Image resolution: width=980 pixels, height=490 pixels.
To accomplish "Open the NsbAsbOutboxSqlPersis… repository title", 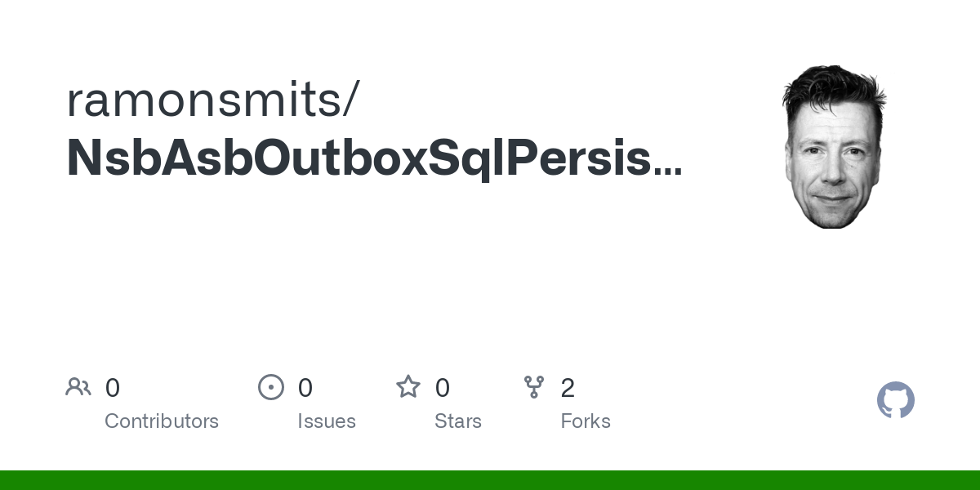I will point(373,158).
